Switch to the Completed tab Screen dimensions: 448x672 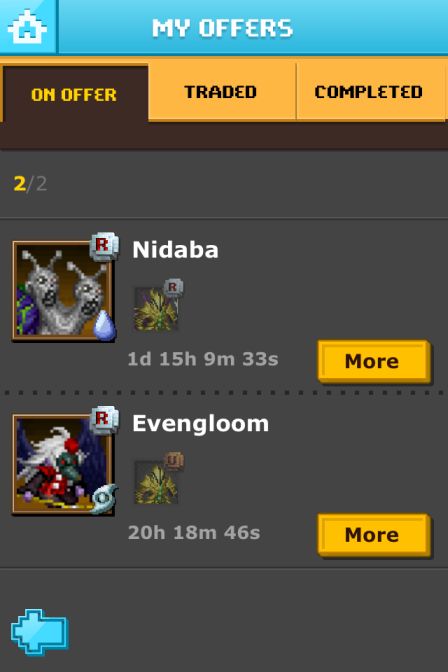[370, 92]
